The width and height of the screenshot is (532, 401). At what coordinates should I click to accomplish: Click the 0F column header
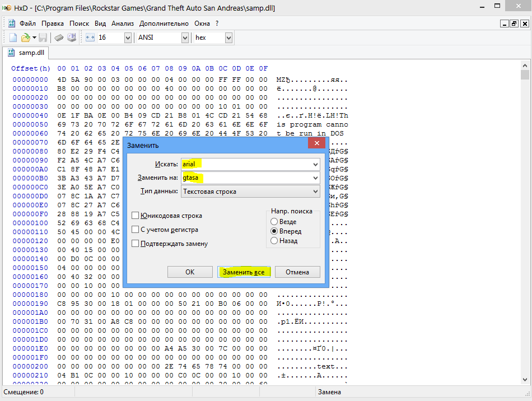pos(263,68)
